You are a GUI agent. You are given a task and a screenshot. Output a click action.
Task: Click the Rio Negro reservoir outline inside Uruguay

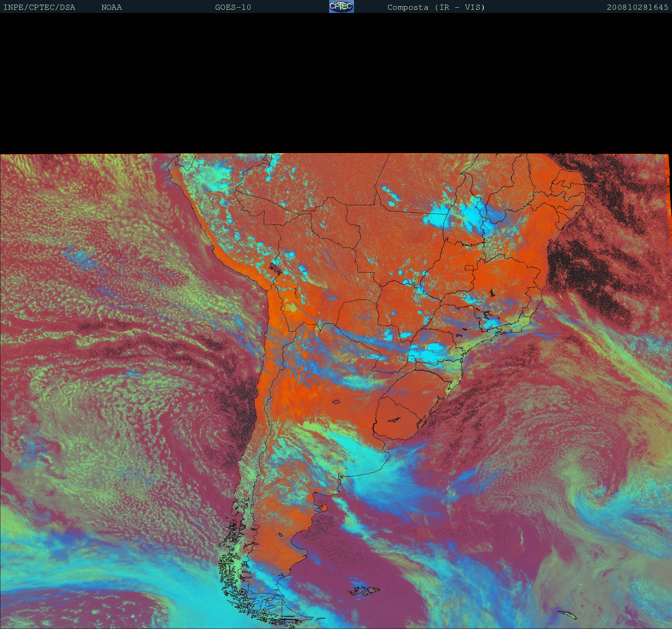tap(394, 419)
